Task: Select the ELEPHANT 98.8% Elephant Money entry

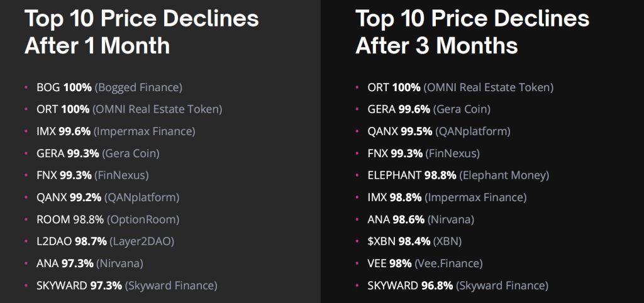Action: click(x=458, y=175)
